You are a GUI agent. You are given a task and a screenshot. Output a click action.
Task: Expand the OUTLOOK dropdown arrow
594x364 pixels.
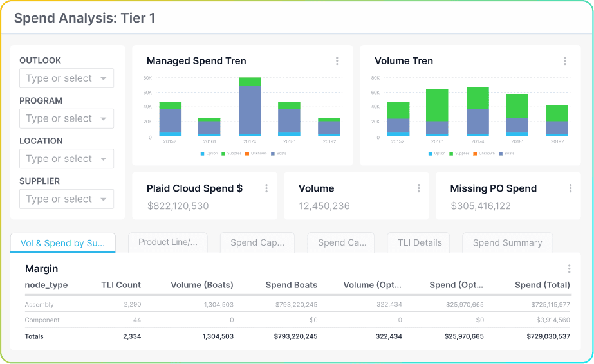[x=104, y=78]
